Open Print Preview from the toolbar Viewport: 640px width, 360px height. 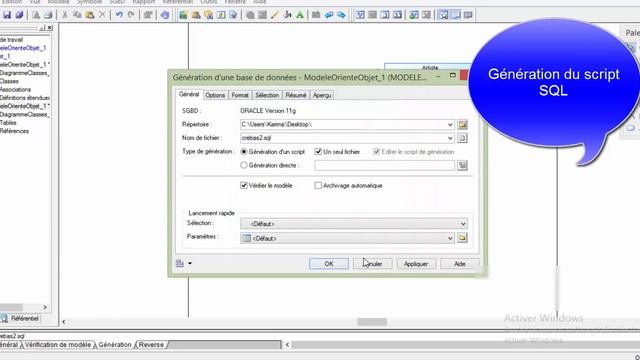36,15
